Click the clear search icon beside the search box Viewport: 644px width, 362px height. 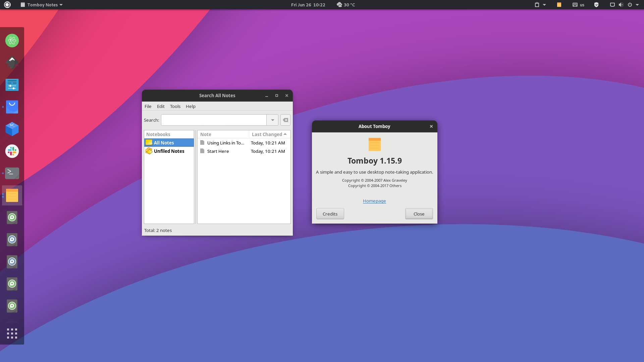tap(285, 120)
